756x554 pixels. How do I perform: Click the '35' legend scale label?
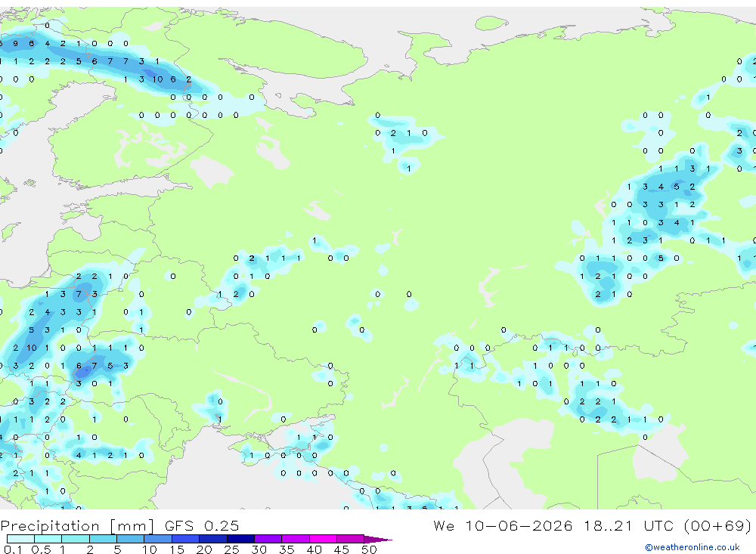point(287,549)
